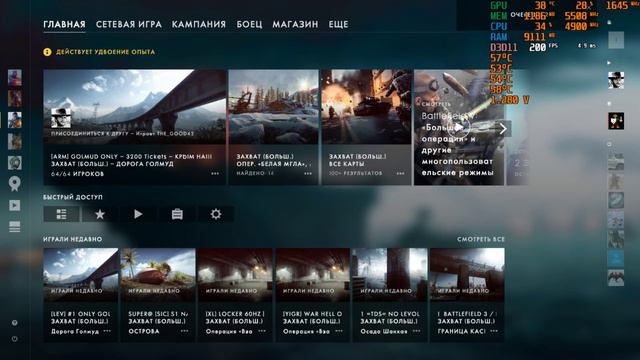Click the winged bat emblem avatar in friends list

(x=616, y=278)
